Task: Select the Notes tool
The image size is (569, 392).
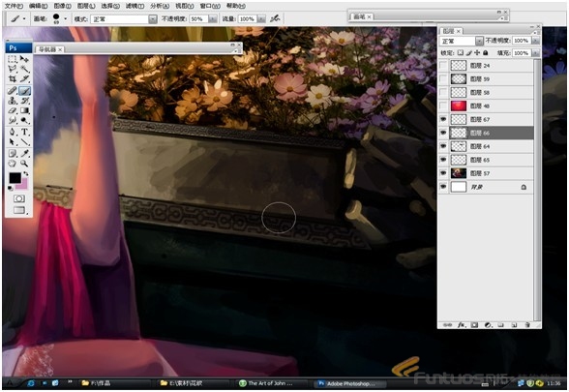Action: (x=13, y=153)
